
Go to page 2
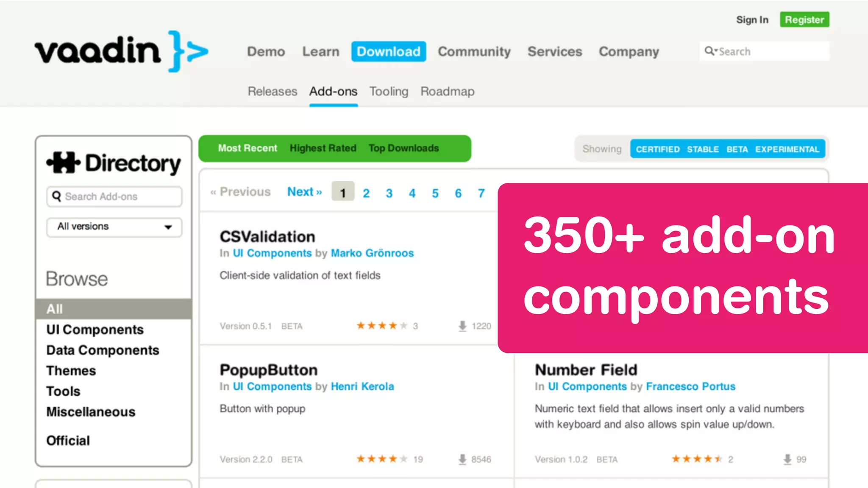point(366,193)
